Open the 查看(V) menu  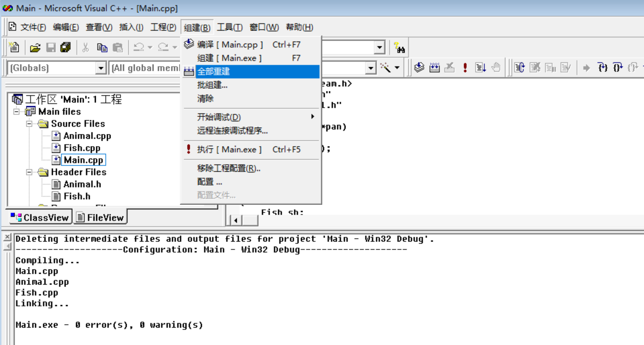[99, 27]
